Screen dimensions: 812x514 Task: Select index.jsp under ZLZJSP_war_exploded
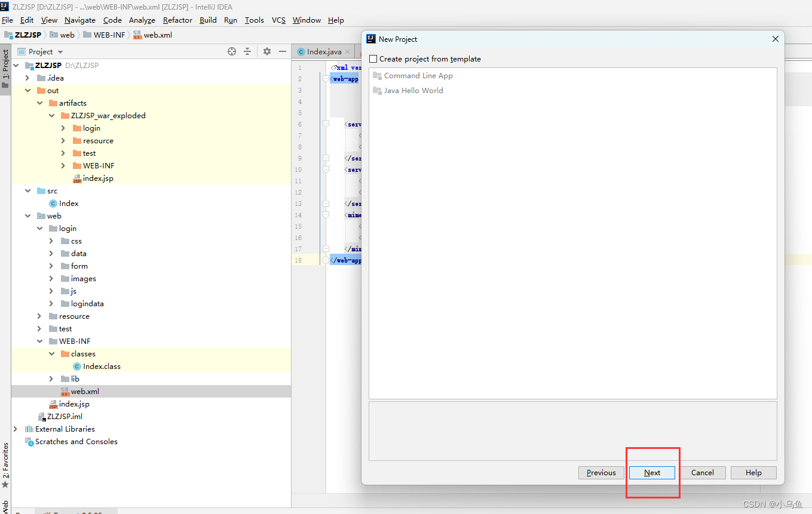[151, 178]
